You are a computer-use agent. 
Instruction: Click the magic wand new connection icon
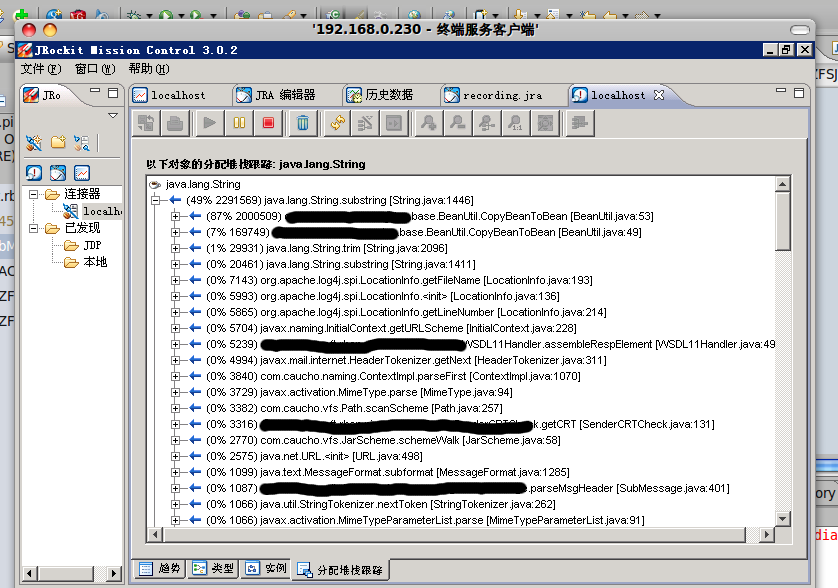34,143
